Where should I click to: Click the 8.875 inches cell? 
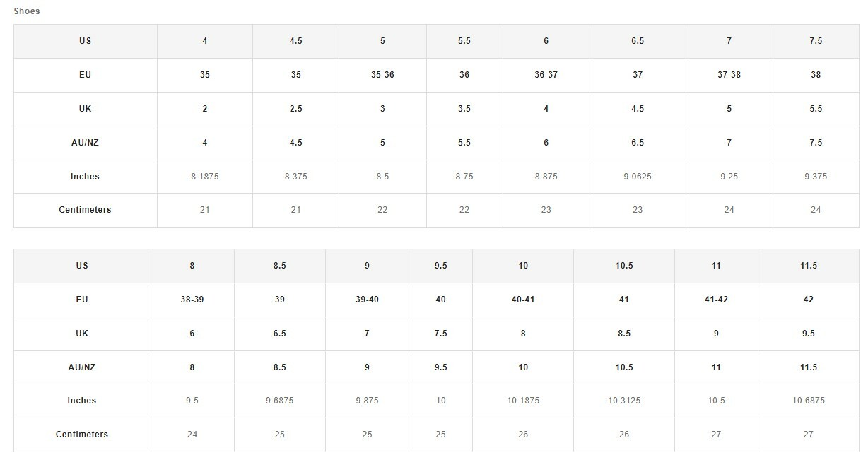click(546, 177)
